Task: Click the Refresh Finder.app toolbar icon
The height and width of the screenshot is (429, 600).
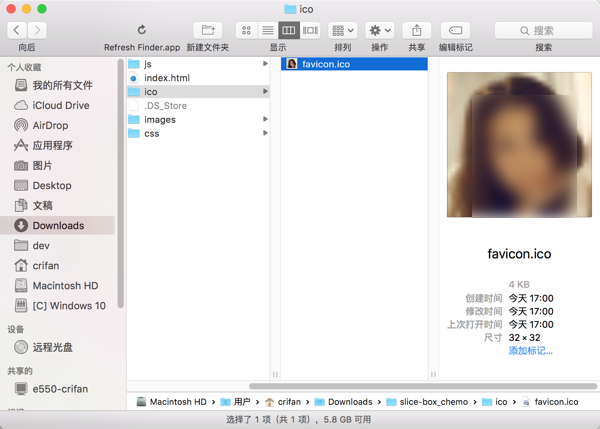Action: pyautogui.click(x=142, y=30)
